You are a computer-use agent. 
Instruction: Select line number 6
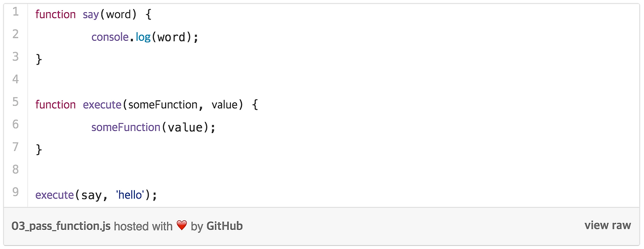tap(16, 125)
